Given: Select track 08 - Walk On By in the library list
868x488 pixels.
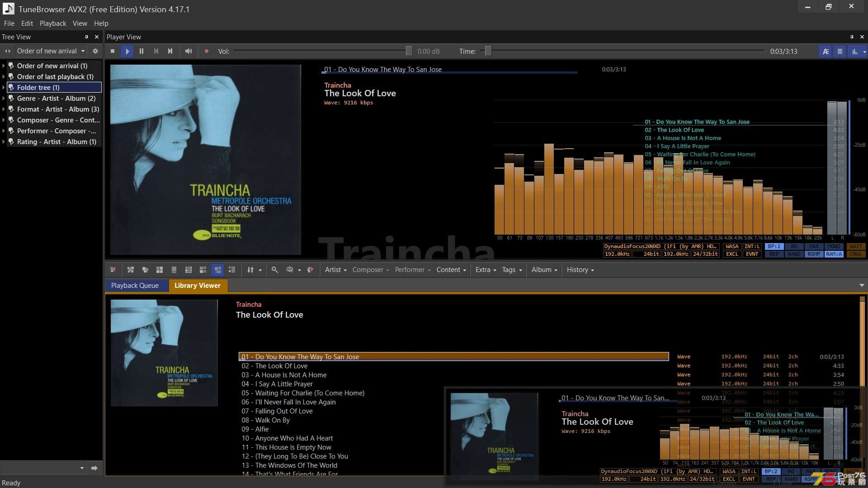Looking at the screenshot, I should coord(454,420).
